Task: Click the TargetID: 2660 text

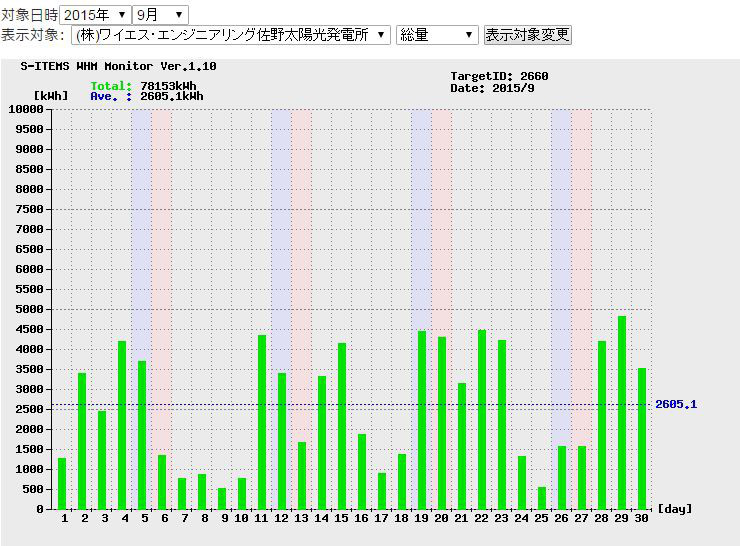Action: 499,76
